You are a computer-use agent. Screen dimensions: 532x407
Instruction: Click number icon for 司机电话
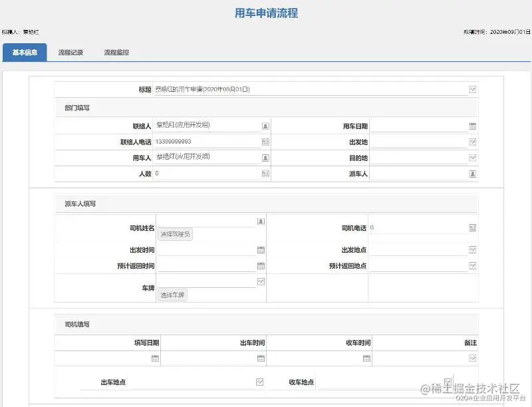coord(472,227)
